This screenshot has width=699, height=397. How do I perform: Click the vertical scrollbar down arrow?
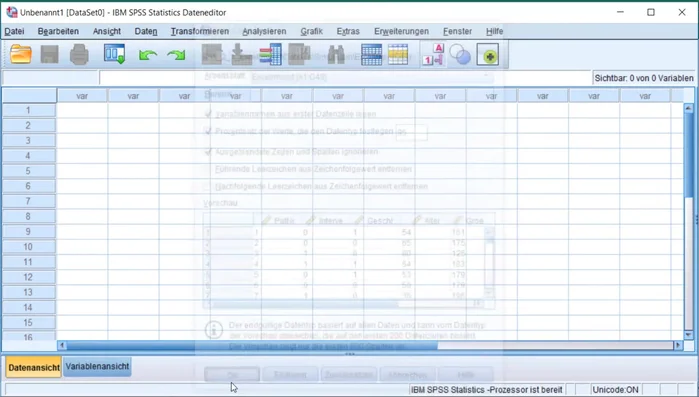click(688, 335)
